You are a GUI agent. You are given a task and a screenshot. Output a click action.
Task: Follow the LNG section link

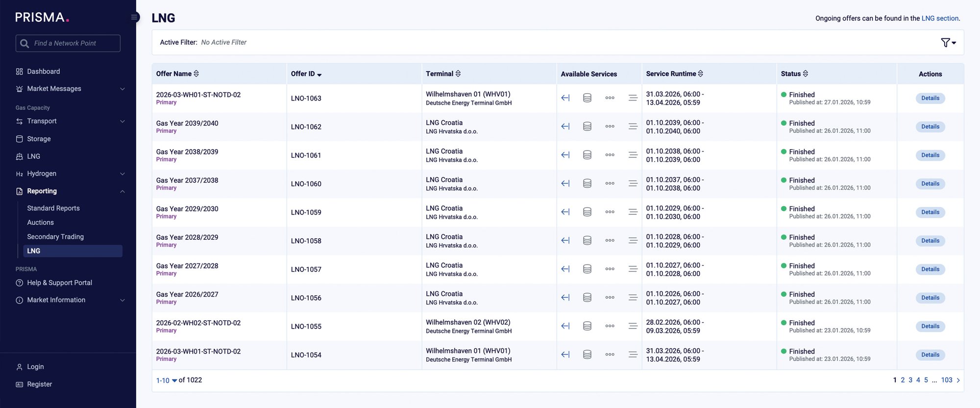pyautogui.click(x=939, y=18)
